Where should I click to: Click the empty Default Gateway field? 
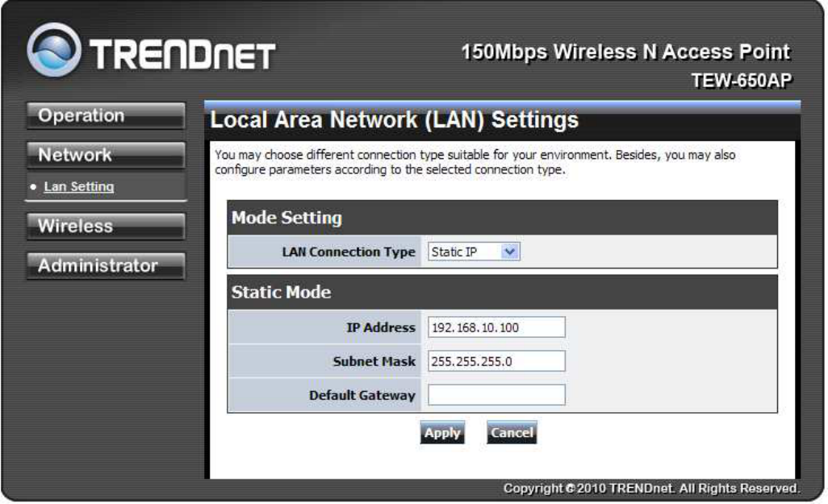tap(496, 395)
